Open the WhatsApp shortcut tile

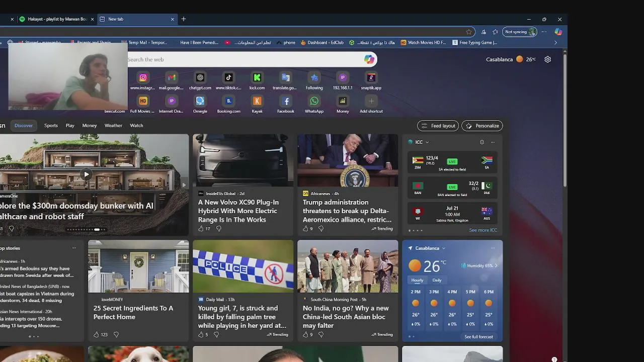[x=314, y=101]
